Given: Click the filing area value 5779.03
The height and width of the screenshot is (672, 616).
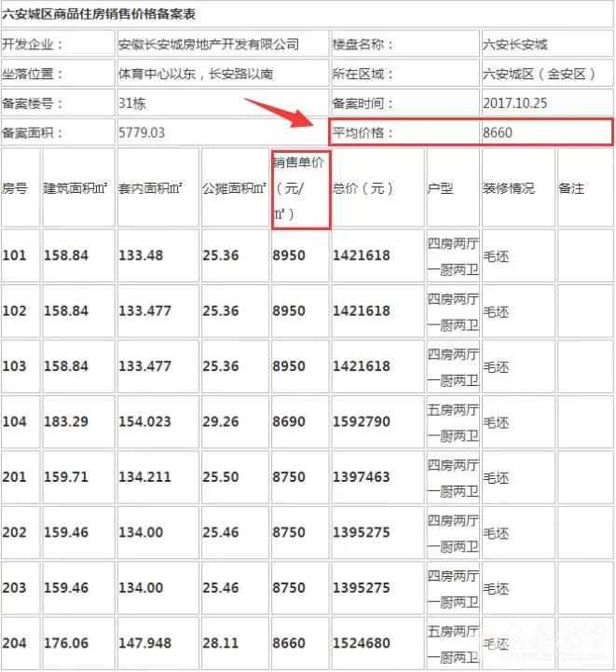Looking at the screenshot, I should pos(142,132).
